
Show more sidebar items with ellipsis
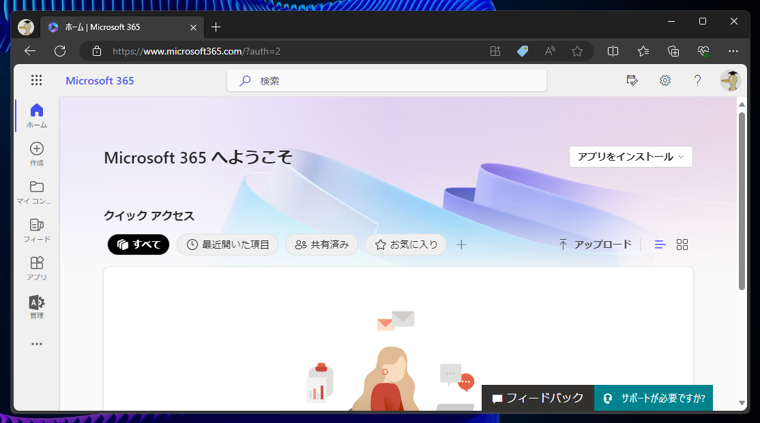37,344
